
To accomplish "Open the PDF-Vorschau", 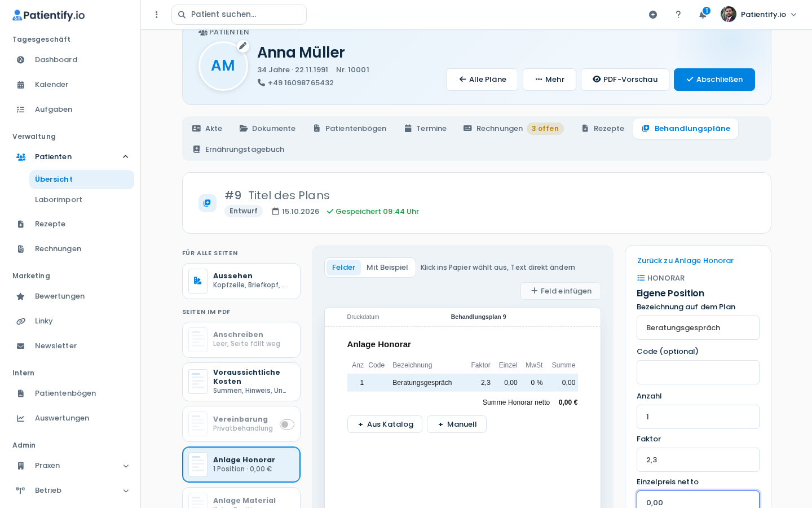I will coord(625,80).
